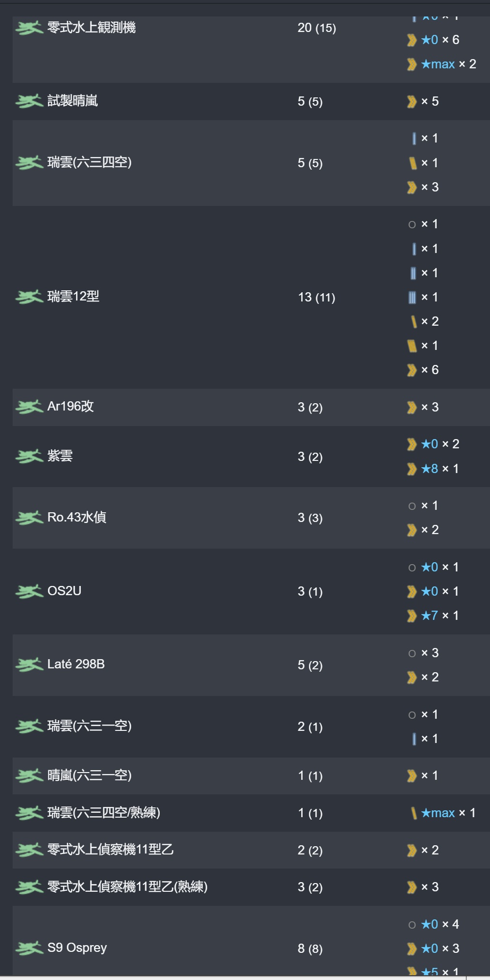Image resolution: width=490 pixels, height=980 pixels.
Task: Click the seaplane icon beside 紫雲
Action: point(29,456)
